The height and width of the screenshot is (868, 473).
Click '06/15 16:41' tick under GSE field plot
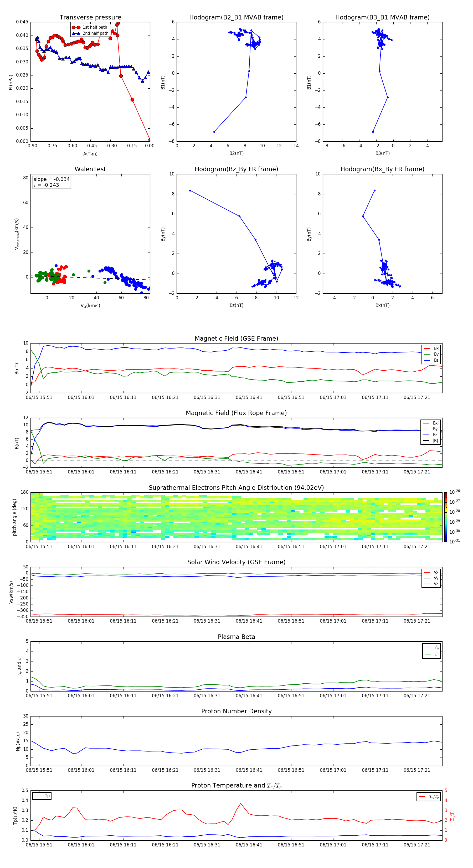tap(249, 398)
